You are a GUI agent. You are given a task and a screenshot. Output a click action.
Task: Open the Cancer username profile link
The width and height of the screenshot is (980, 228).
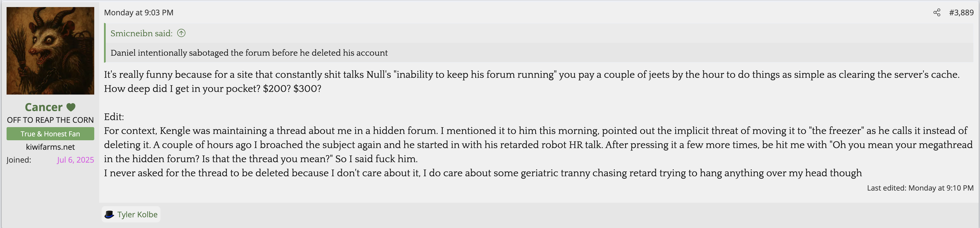(x=43, y=107)
